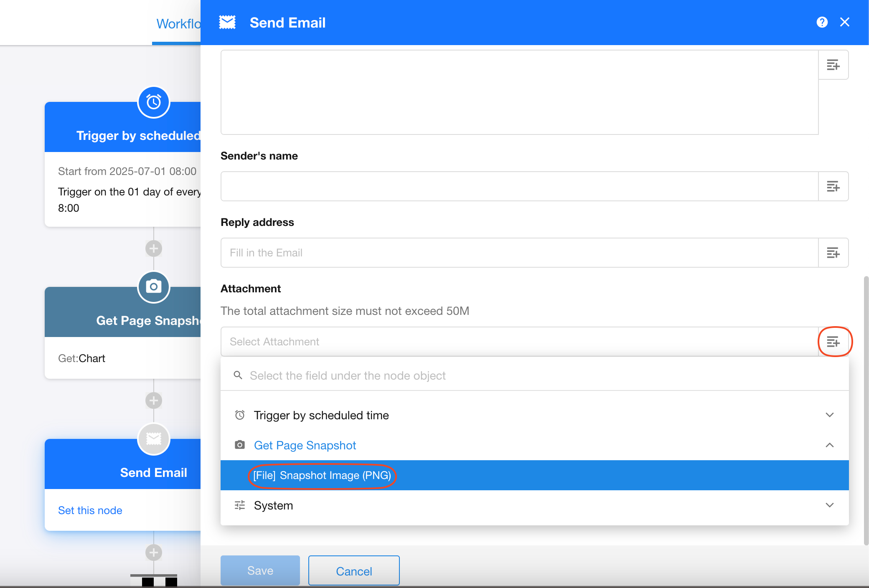Viewport: 869px width, 588px height.
Task: Click the Send Email envelope node icon
Action: pyautogui.click(x=154, y=439)
